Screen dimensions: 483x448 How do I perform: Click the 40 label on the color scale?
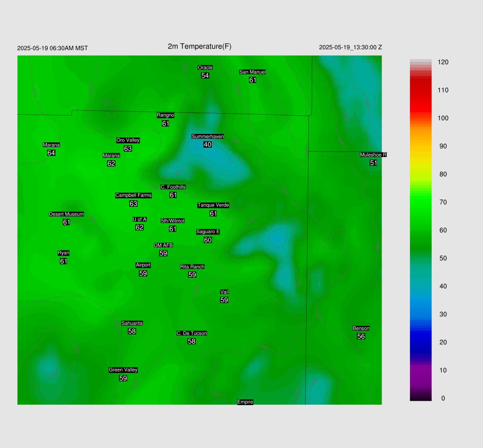(x=443, y=286)
